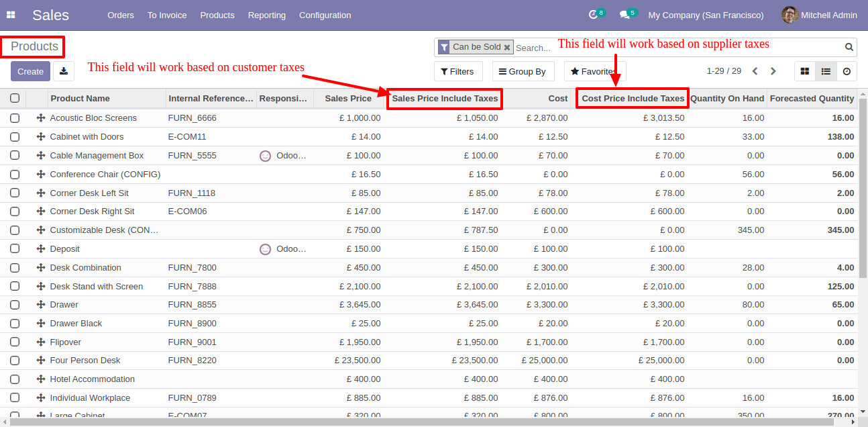This screenshot has height=427, width=868.
Task: Check the Drawer row checkbox
Action: pyautogui.click(x=15, y=305)
